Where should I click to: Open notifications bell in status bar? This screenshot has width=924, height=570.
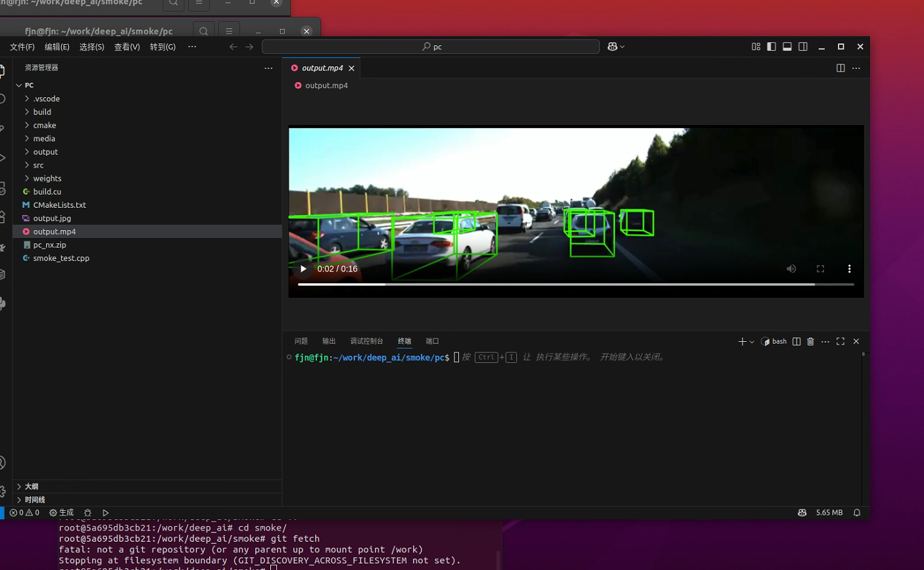[x=857, y=513]
